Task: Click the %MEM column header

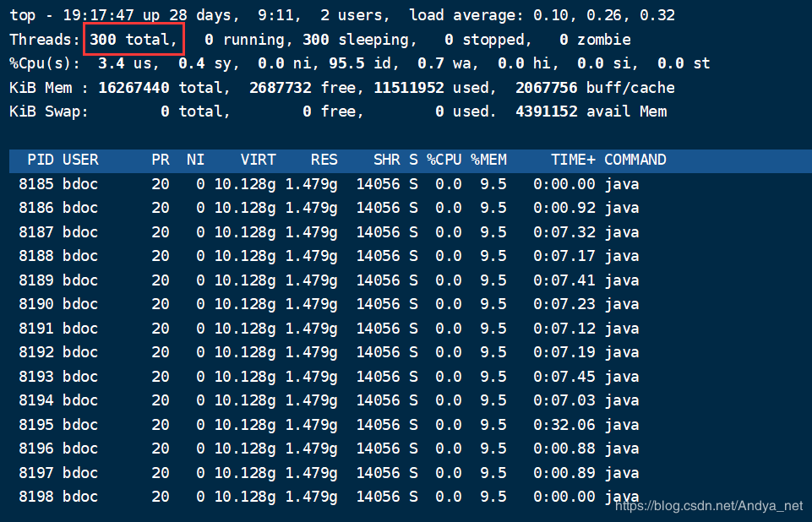Action: 489,160
